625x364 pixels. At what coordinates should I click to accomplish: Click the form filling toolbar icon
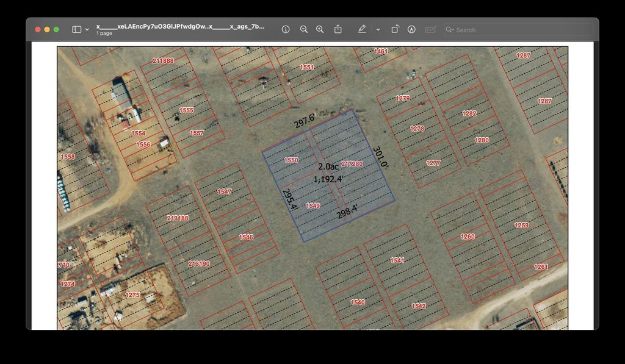tap(430, 29)
